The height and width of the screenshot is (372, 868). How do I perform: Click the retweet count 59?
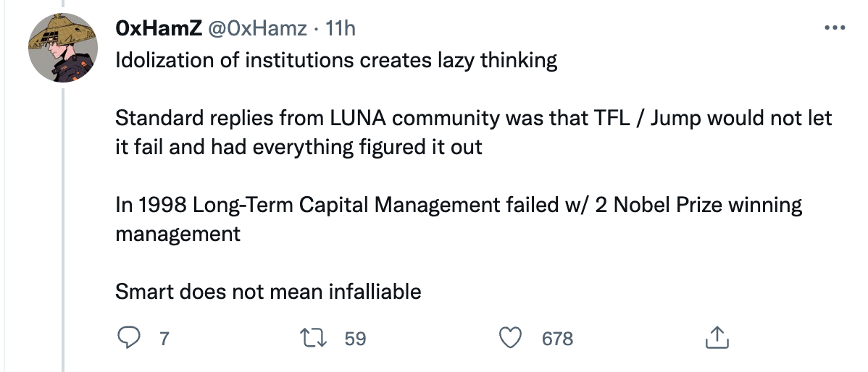355,338
